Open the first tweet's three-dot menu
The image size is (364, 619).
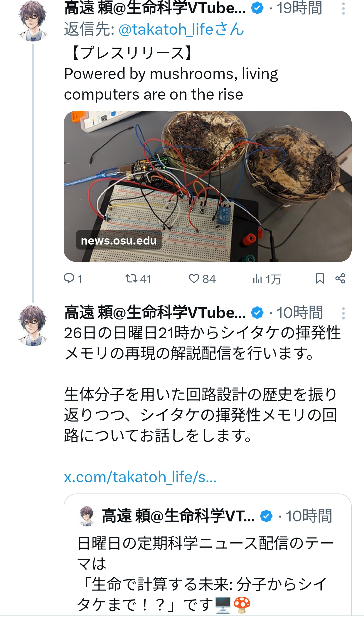[x=343, y=9]
